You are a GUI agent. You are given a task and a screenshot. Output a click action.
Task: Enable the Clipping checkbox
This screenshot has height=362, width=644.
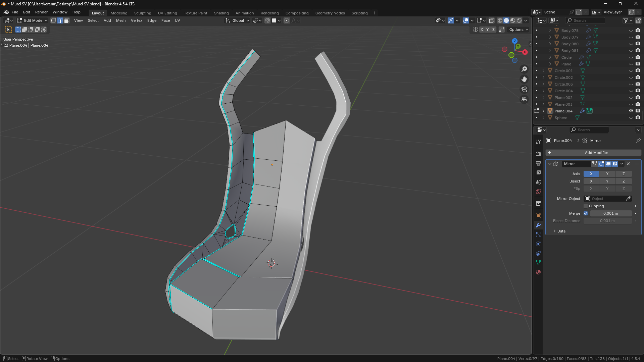click(x=586, y=206)
